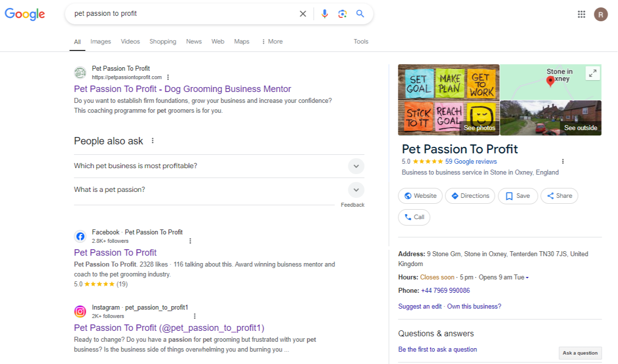Open the three-dot menu for the Facebook result
This screenshot has height=364, width=618.
coord(190,241)
